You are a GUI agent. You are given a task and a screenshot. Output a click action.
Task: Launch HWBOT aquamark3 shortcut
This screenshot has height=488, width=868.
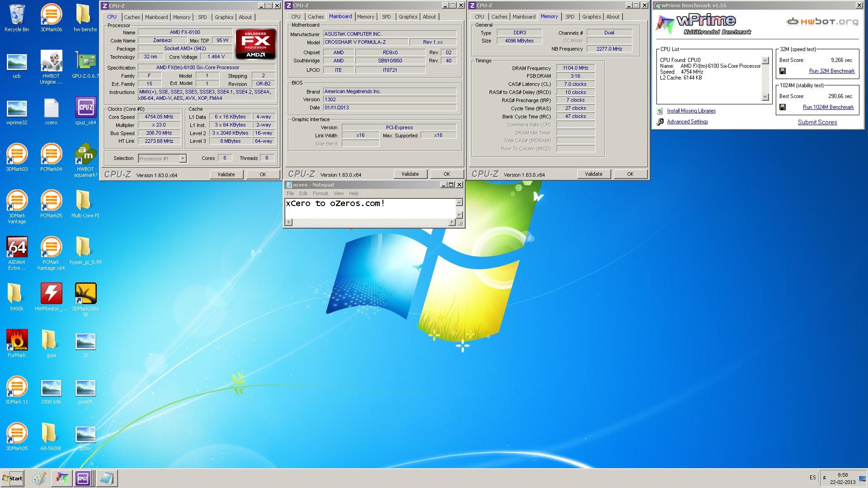click(x=85, y=160)
